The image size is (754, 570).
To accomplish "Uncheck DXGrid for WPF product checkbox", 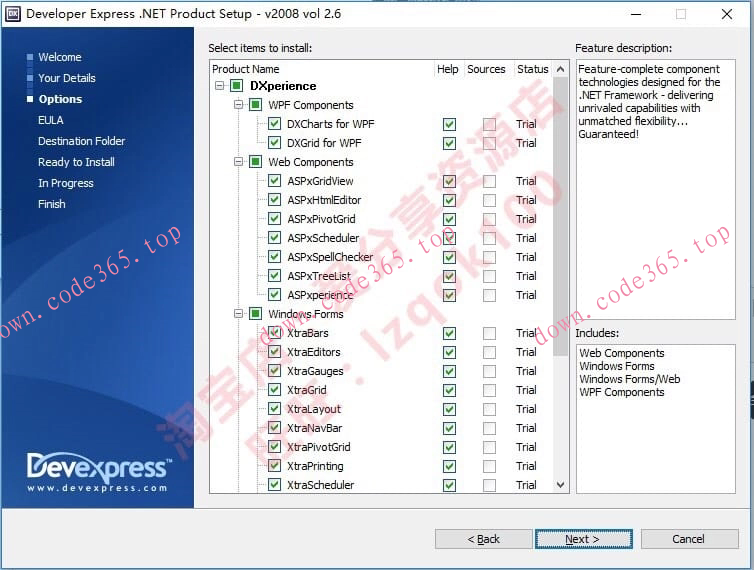I will (x=274, y=143).
